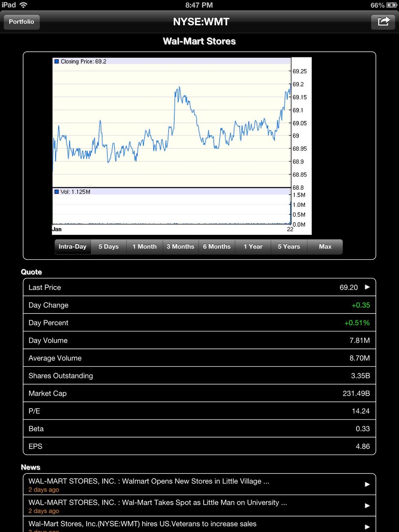The height and width of the screenshot is (532, 399).
Task: Show the 6 Months chart
Action: (217, 247)
